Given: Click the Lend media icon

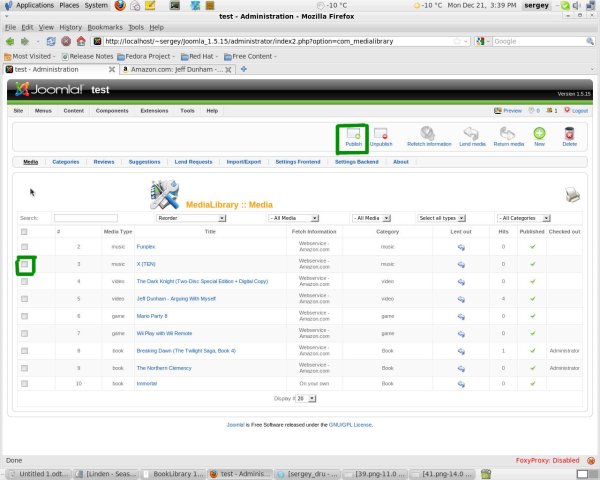Looking at the screenshot, I should pyautogui.click(x=471, y=133).
